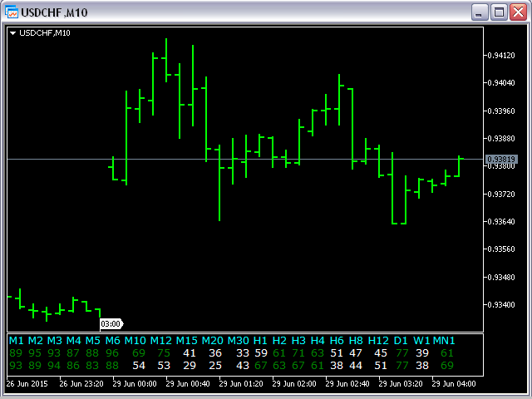
Task: Click the 0.93720 price axis label
Action: (501, 194)
